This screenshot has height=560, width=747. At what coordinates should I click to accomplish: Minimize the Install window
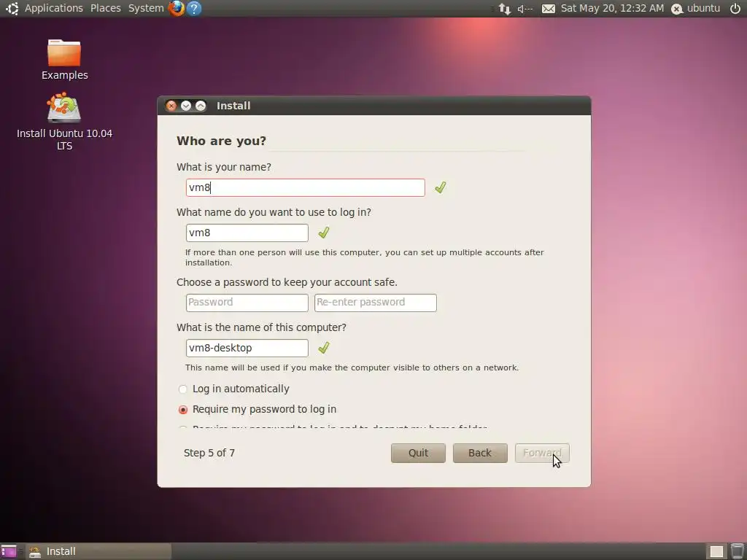coord(186,106)
